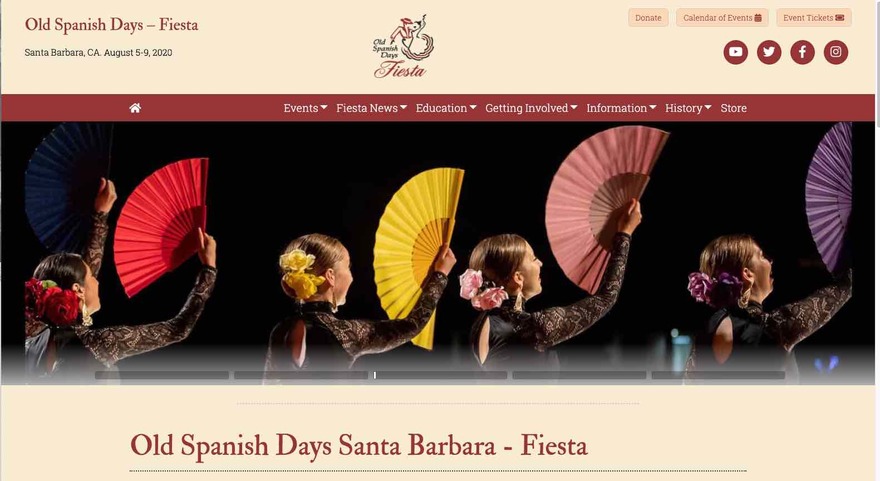
Task: Click the Donate button
Action: [x=648, y=18]
